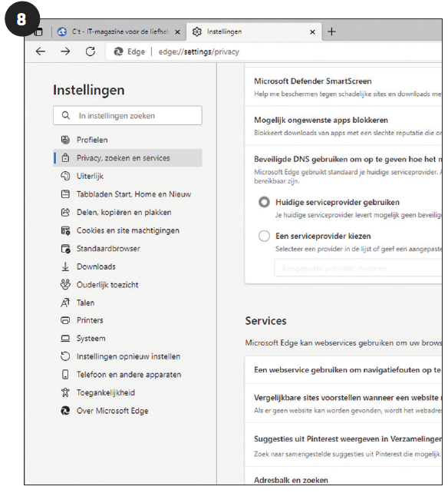Click the Downloads arrow icon
Image resolution: width=448 pixels, height=493 pixels.
65,266
